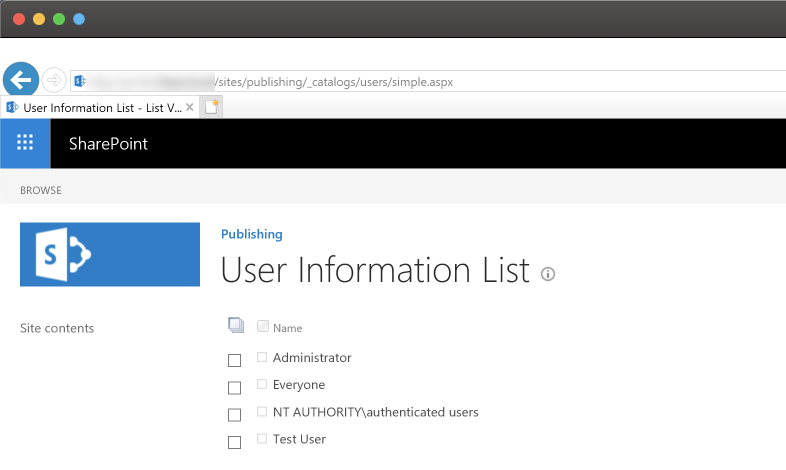Go back with the blue back arrow
This screenshot has height=470, width=786.
[x=21, y=80]
